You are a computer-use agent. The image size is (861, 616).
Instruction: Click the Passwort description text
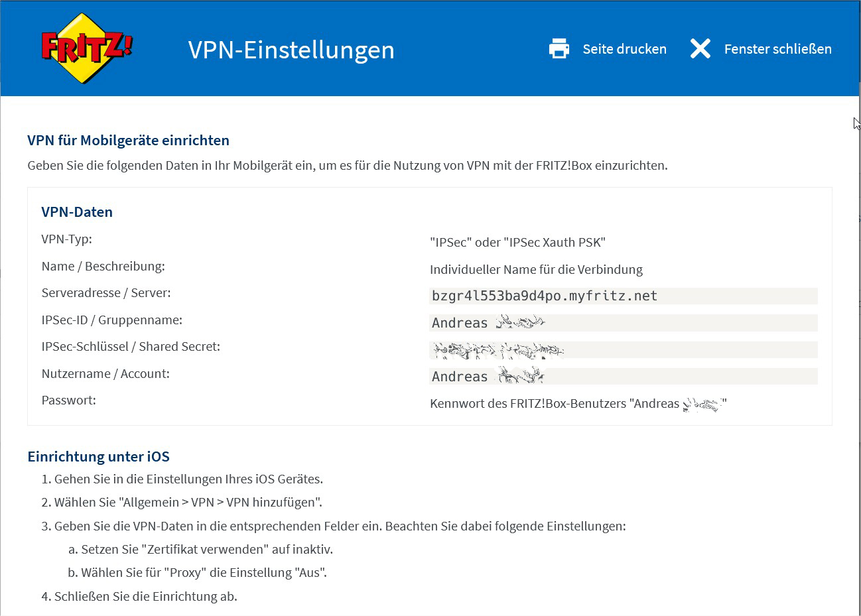[578, 404]
